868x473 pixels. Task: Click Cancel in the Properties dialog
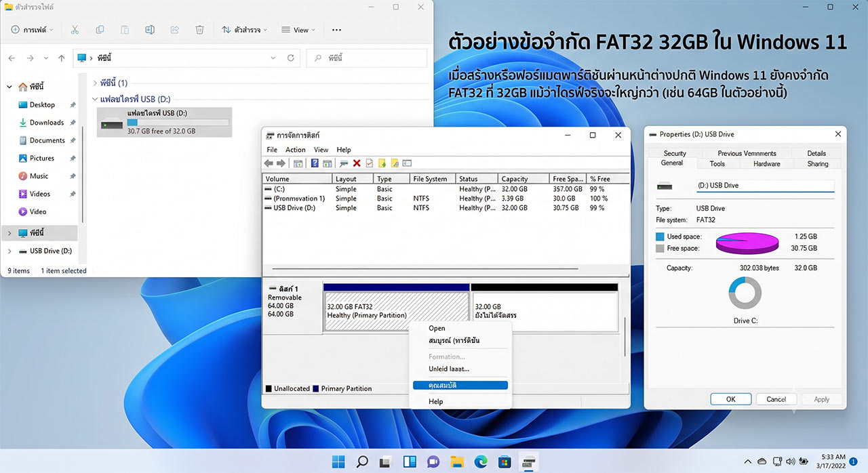click(x=776, y=399)
